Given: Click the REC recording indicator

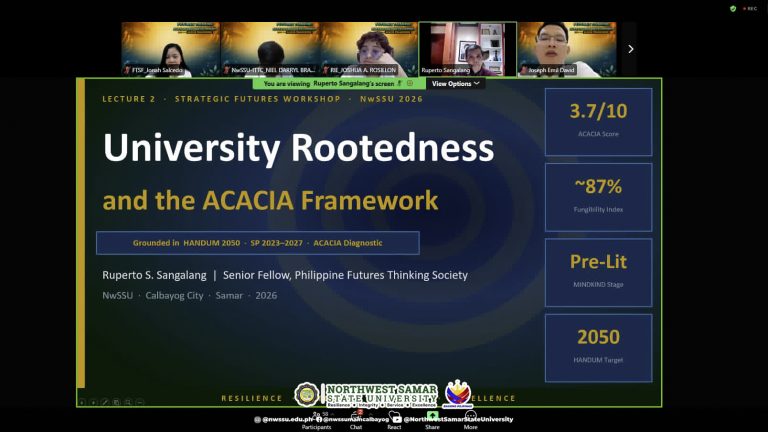Looking at the screenshot, I should (750, 8).
